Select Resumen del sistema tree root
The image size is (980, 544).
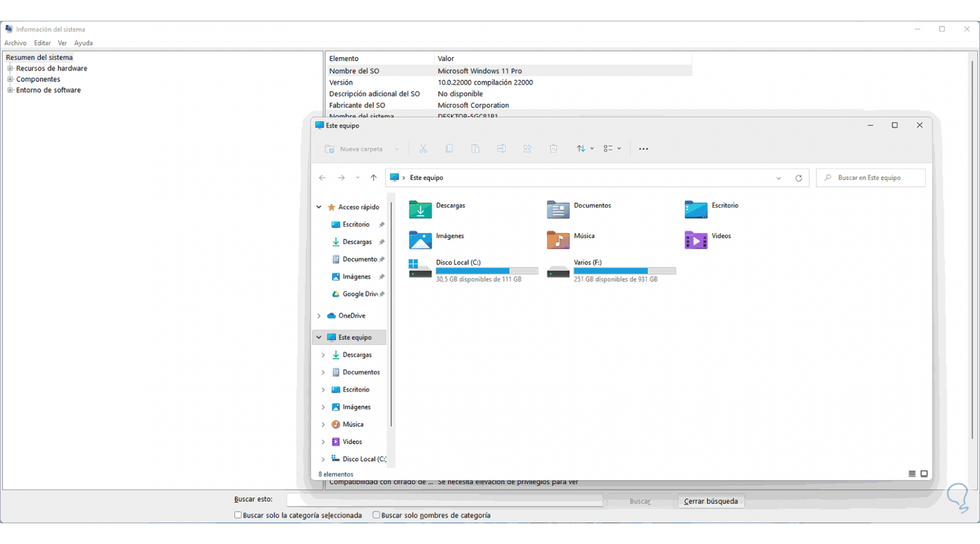(39, 58)
